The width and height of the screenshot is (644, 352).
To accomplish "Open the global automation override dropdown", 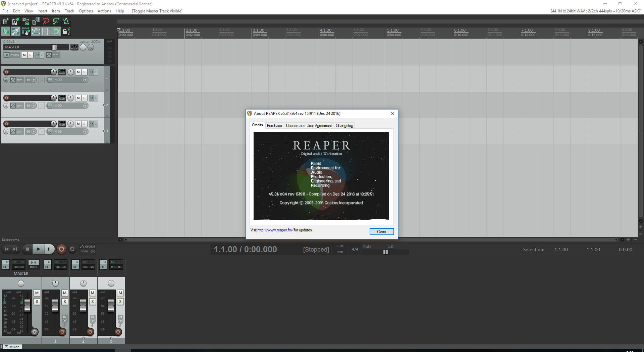I will (93, 251).
